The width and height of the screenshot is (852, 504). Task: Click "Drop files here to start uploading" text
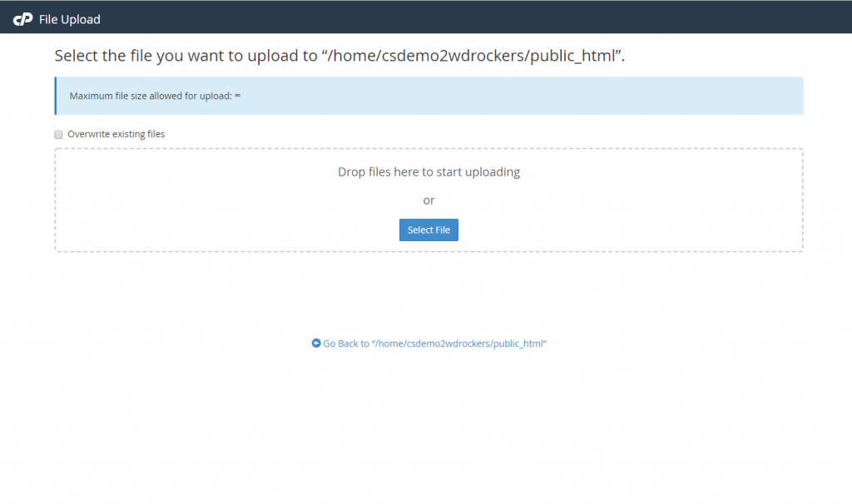tap(428, 172)
